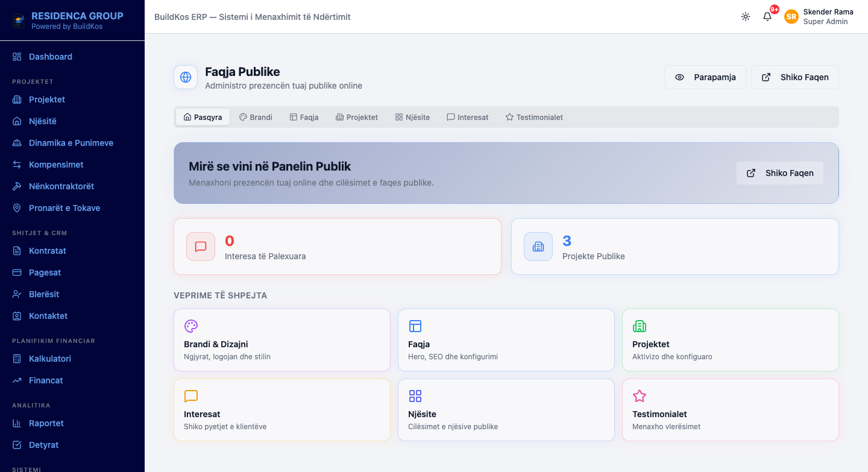The width and height of the screenshot is (868, 472).
Task: Open the Interesat tab
Action: [468, 117]
